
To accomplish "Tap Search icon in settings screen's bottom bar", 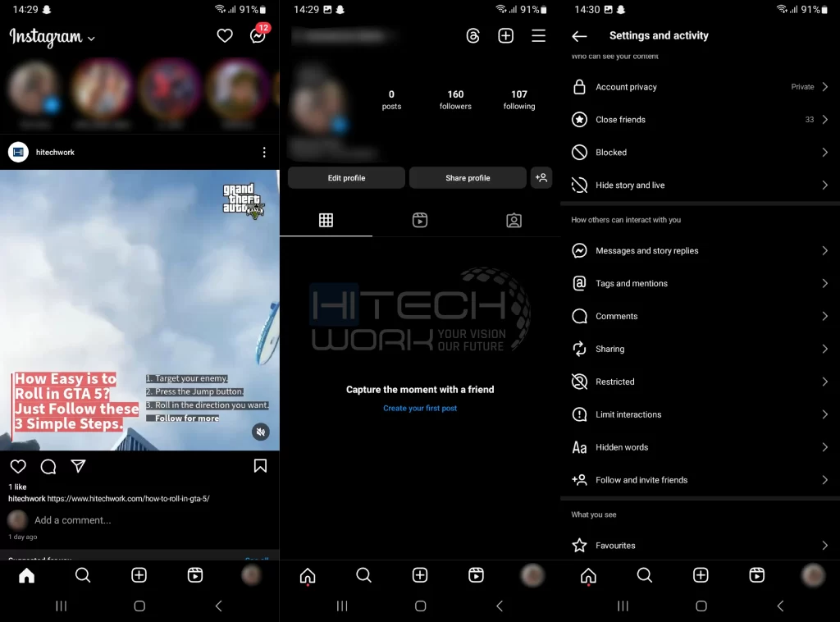I will (645, 575).
